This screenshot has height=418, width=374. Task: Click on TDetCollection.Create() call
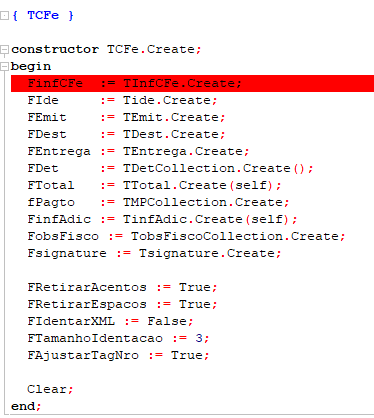(214, 168)
